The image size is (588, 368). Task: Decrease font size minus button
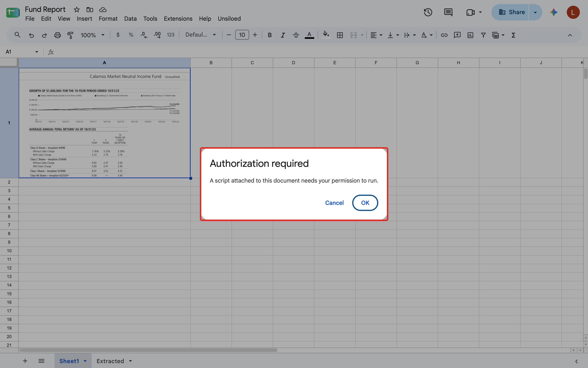229,35
